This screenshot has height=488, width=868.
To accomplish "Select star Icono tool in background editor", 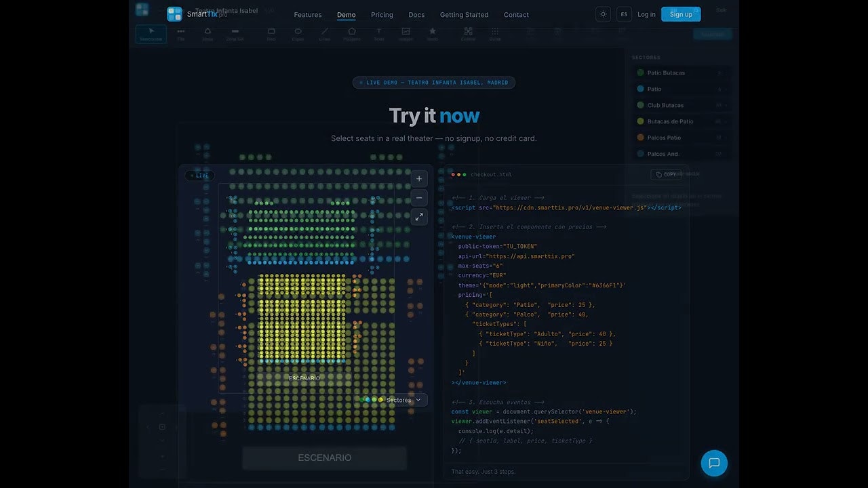I will click(433, 34).
